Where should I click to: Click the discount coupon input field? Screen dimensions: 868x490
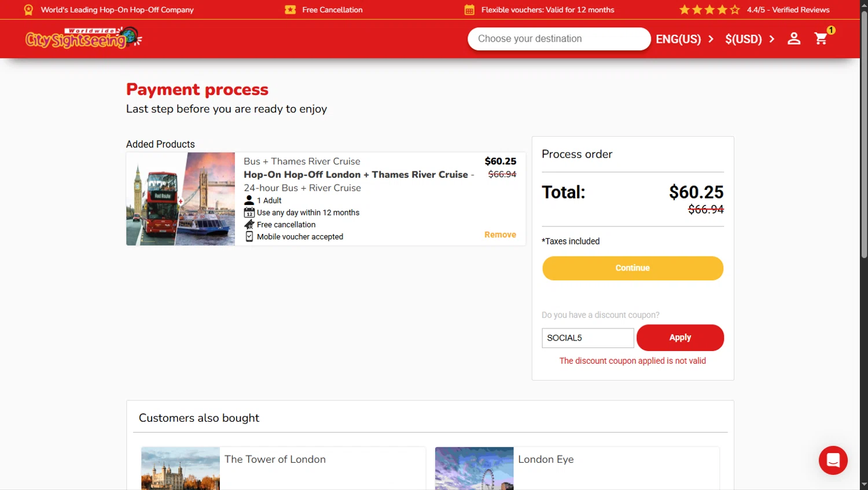(x=588, y=338)
